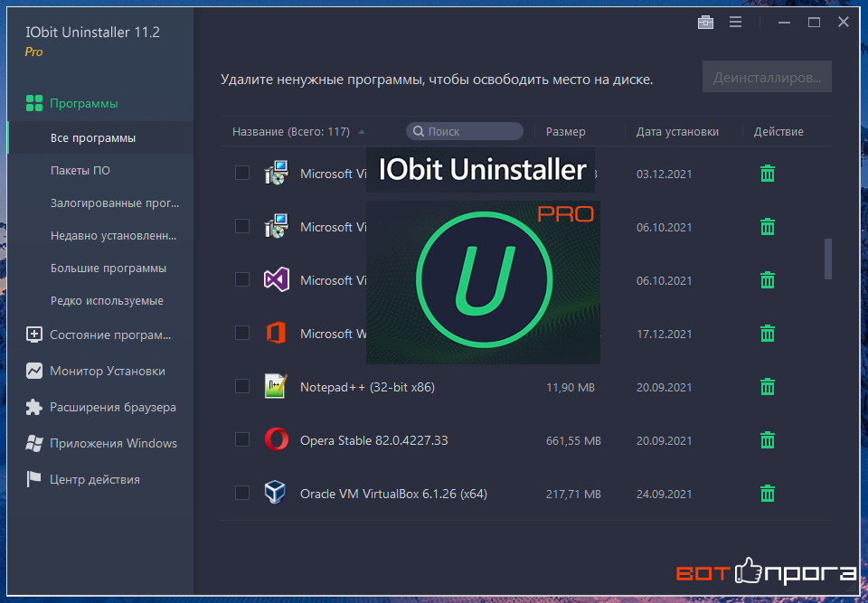
Task: Click trash icon in the 03.12.2021 row
Action: [768, 174]
